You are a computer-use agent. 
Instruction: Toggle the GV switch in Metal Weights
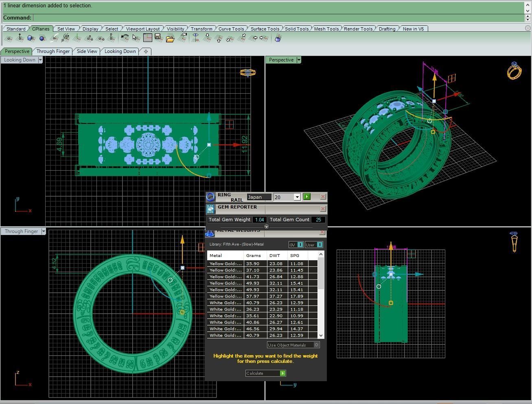tap(296, 245)
